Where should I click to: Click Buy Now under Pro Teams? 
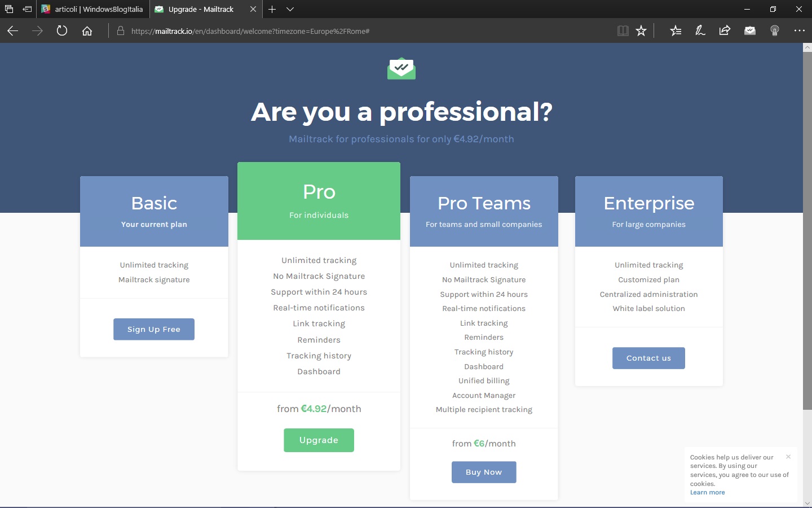tap(484, 472)
